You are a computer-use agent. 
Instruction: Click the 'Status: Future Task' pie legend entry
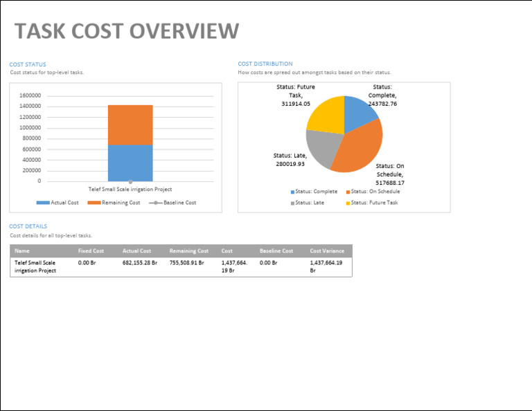tap(372, 203)
